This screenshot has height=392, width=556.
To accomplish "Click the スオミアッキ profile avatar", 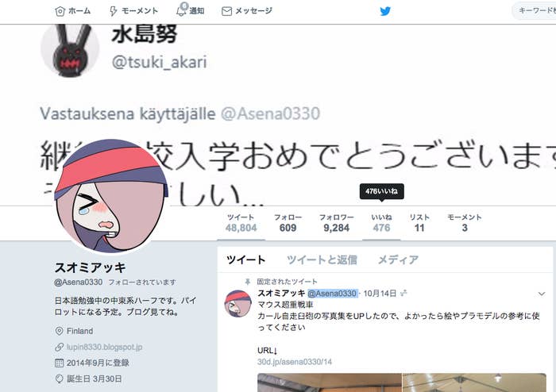I will pyautogui.click(x=111, y=196).
